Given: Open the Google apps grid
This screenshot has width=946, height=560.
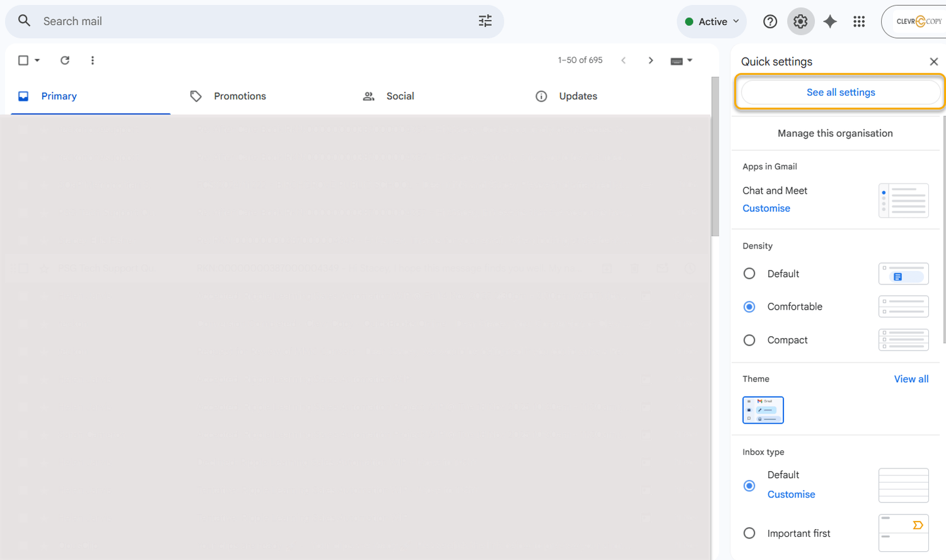Looking at the screenshot, I should tap(859, 21).
